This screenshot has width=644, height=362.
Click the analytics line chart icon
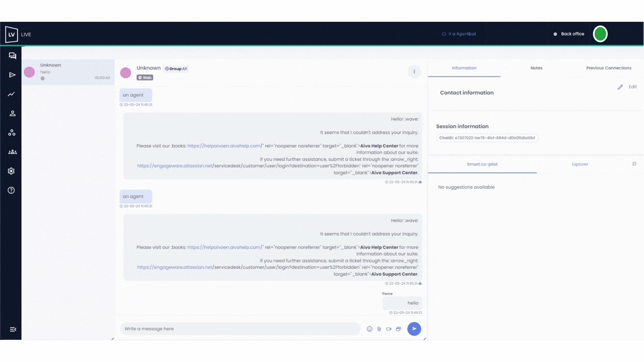coord(11,94)
